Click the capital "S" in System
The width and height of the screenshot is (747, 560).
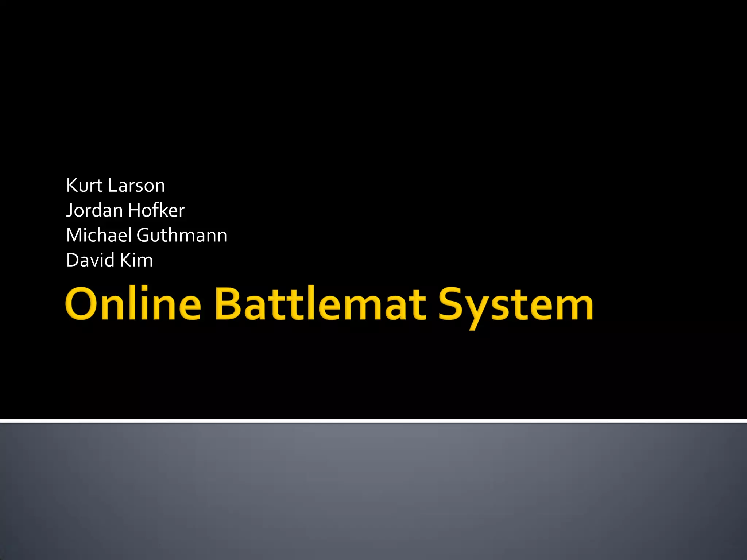click(x=450, y=304)
